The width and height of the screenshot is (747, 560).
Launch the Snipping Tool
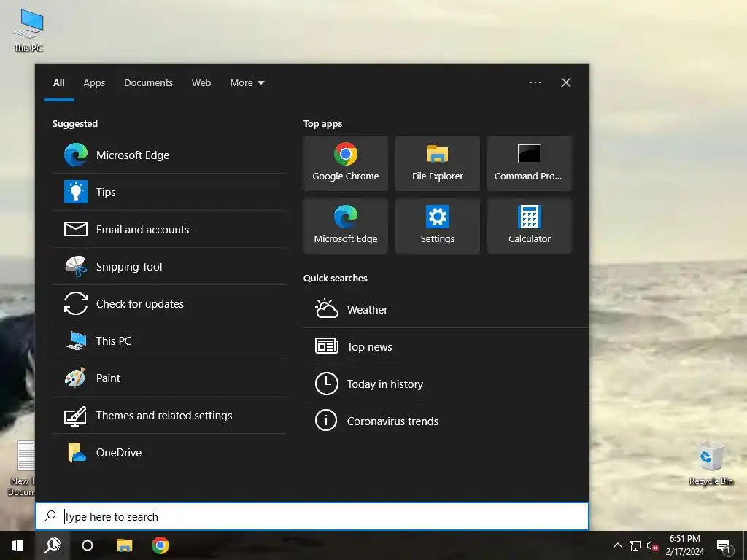(x=169, y=266)
